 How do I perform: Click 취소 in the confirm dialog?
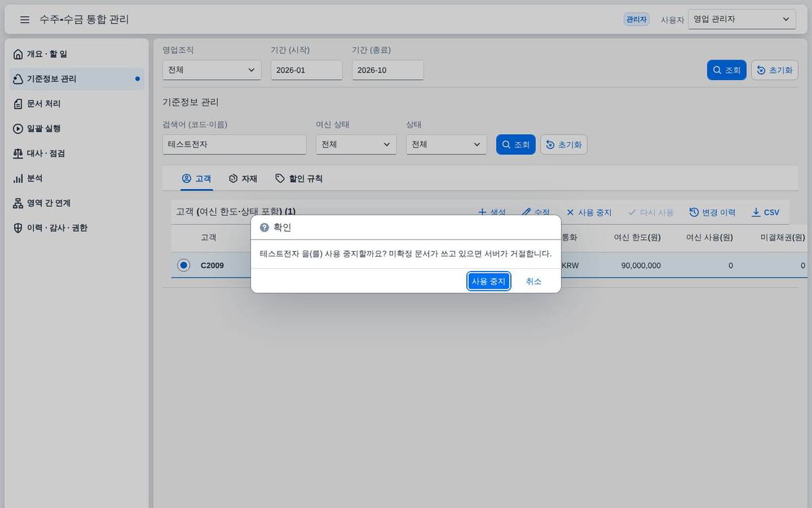[534, 281]
